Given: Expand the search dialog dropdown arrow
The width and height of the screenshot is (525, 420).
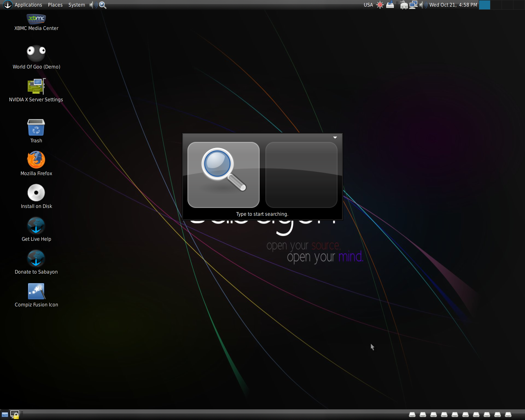Looking at the screenshot, I should tap(335, 137).
